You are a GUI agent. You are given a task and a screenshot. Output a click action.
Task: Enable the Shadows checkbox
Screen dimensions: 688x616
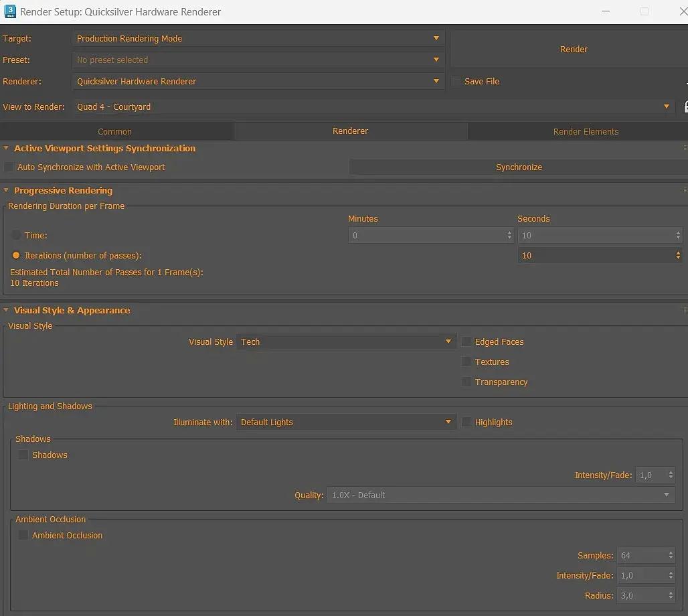(x=23, y=455)
